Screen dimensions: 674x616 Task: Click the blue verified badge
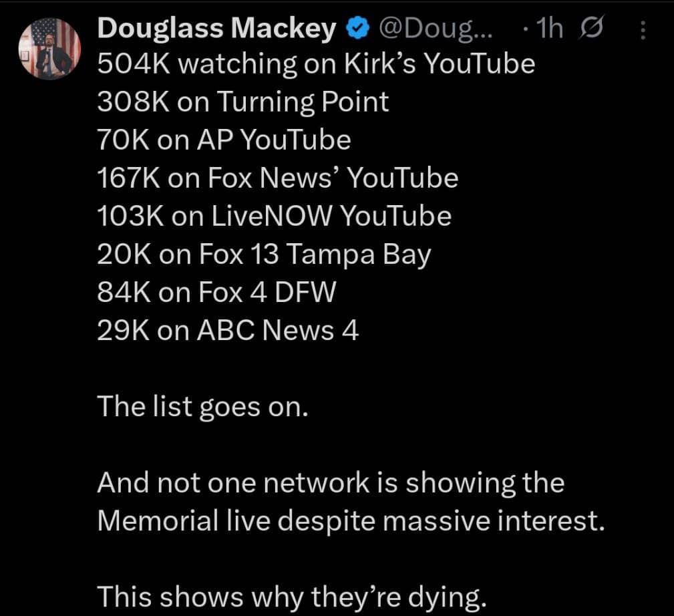click(357, 28)
